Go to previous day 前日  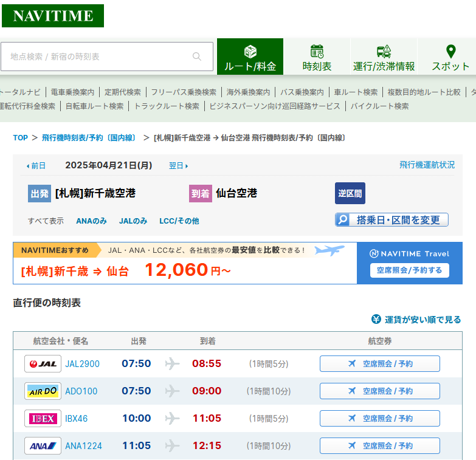[36, 166]
